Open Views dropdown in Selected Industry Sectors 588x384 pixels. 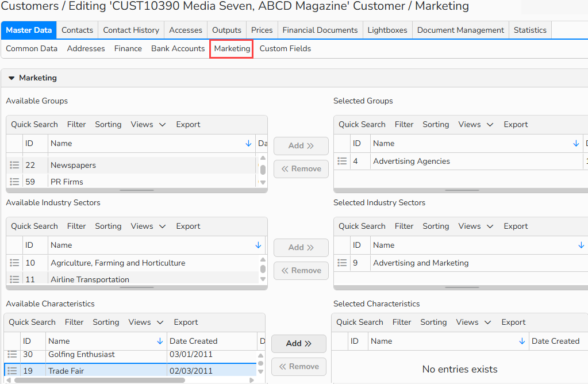click(x=475, y=226)
